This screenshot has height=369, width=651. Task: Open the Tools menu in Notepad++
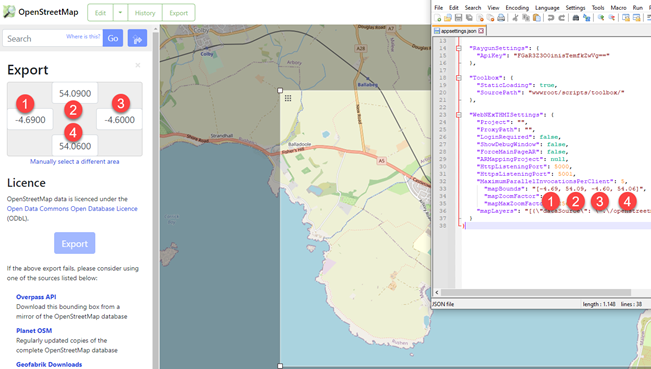(x=598, y=7)
